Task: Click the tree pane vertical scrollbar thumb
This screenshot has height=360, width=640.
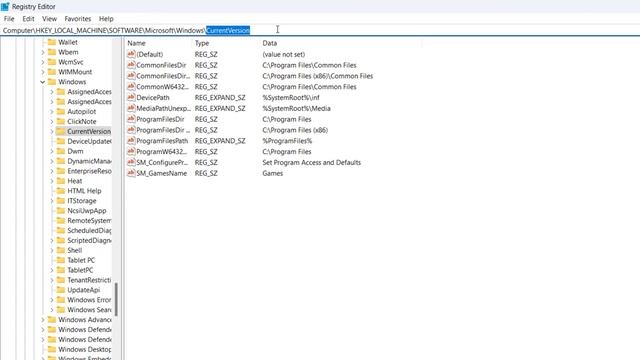Action: coord(116,299)
